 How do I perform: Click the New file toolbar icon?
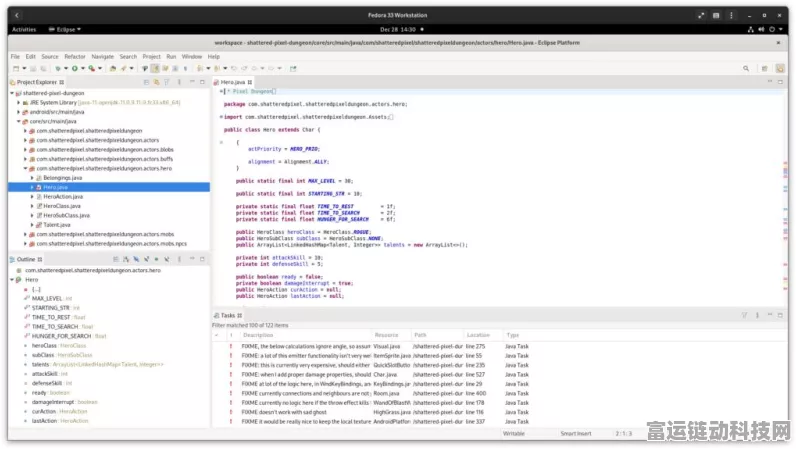(x=16, y=69)
